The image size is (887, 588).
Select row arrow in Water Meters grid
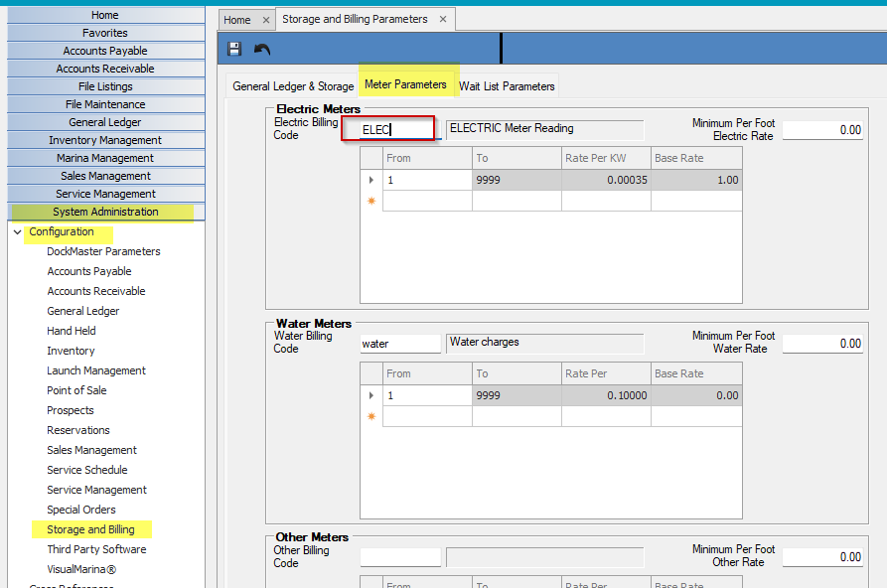coord(371,395)
